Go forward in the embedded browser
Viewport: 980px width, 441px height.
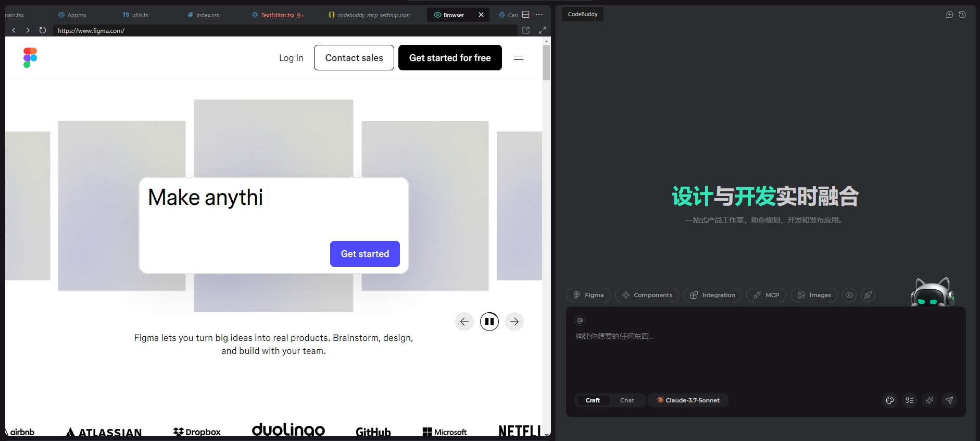[x=28, y=30]
